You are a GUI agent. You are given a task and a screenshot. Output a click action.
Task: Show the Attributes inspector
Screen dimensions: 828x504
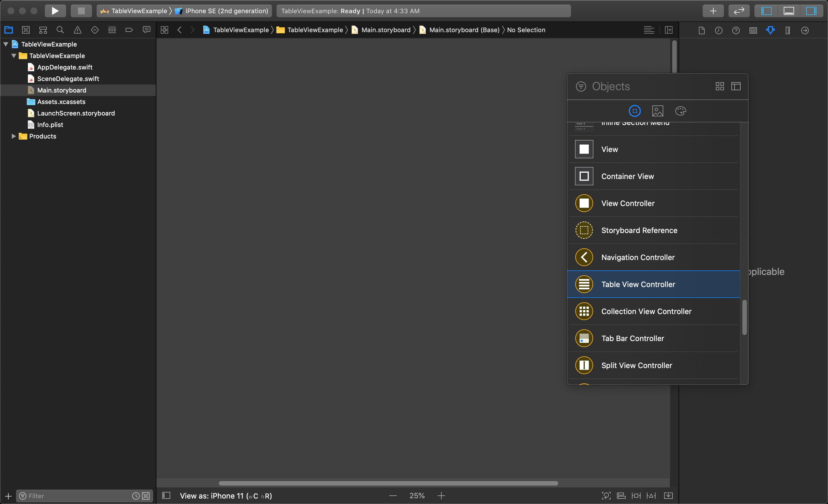click(770, 30)
